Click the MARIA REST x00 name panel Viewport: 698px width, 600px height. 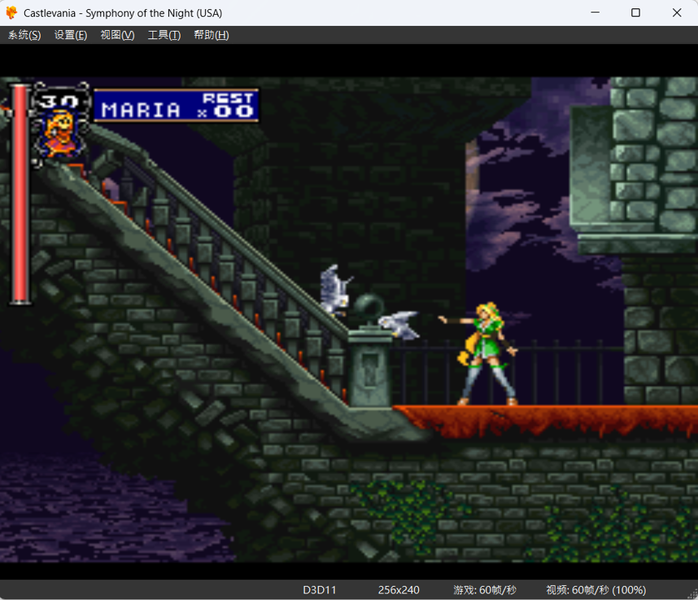[176, 105]
